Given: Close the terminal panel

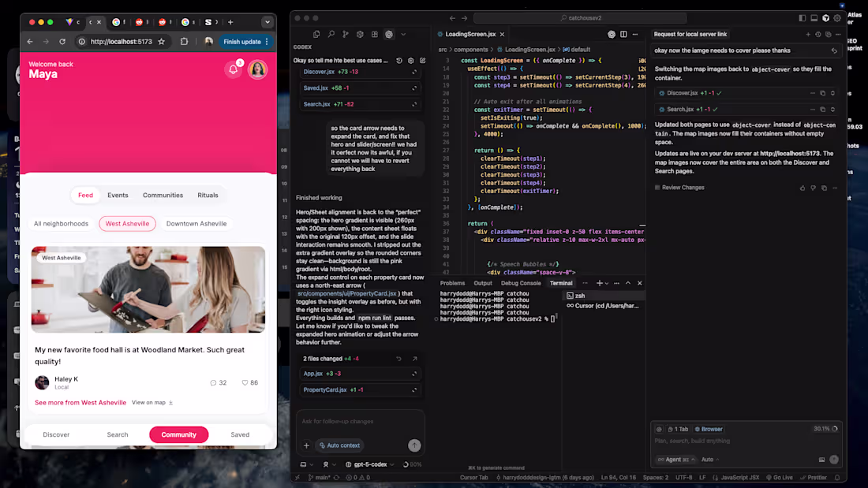Looking at the screenshot, I should click(639, 283).
